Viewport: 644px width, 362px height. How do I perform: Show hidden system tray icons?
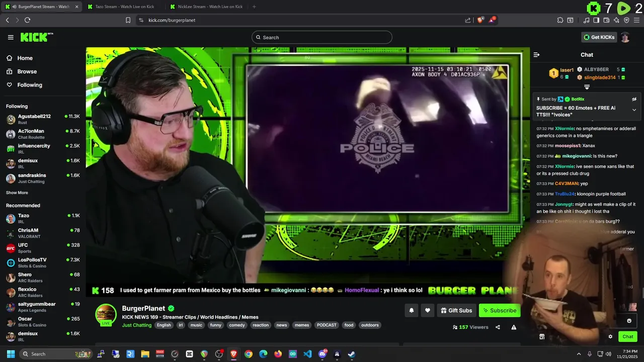(x=579, y=354)
